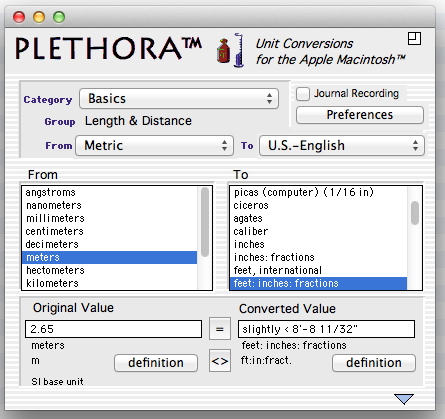The image size is (445, 419).
Task: Click the Original Value input field
Action: pyautogui.click(x=113, y=329)
